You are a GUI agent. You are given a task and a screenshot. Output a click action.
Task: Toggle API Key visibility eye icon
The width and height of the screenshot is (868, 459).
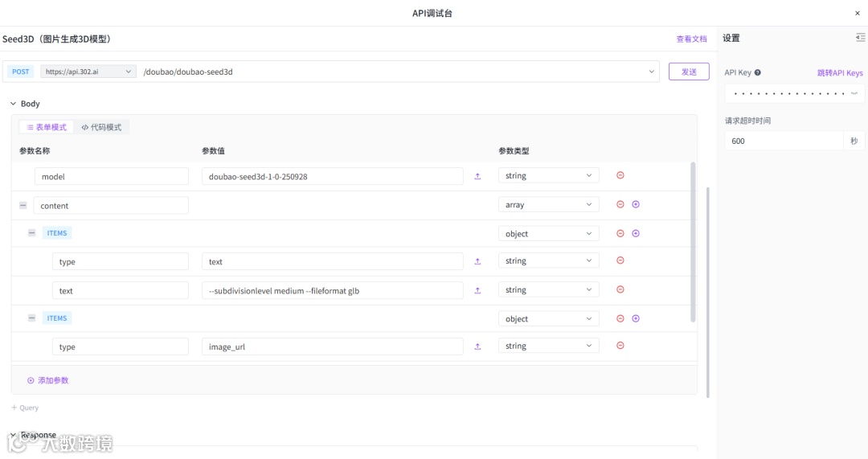854,93
